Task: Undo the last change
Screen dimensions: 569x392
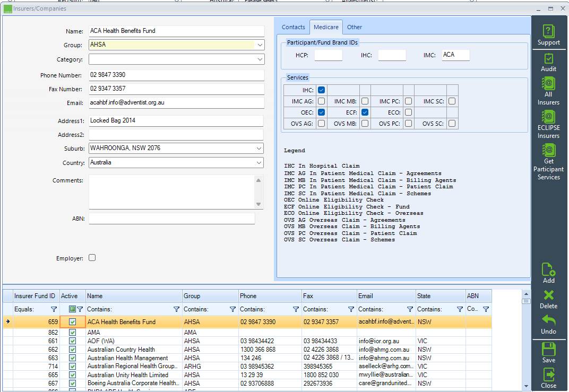Action: click(x=548, y=325)
